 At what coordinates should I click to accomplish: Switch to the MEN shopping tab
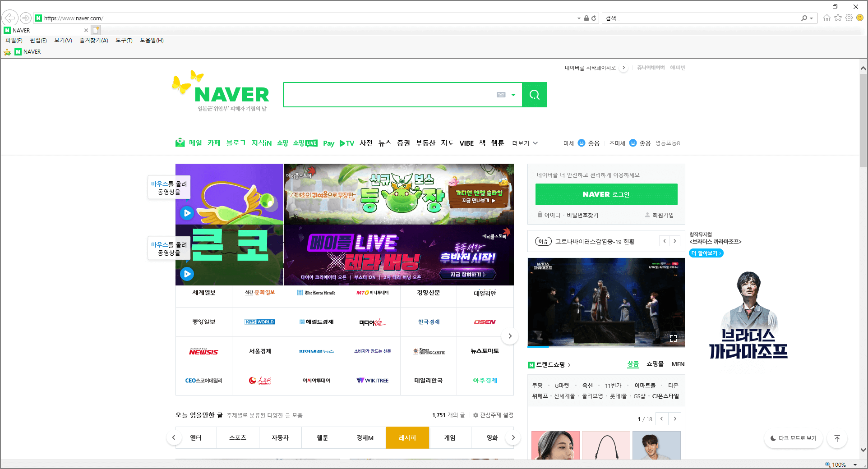[678, 364]
